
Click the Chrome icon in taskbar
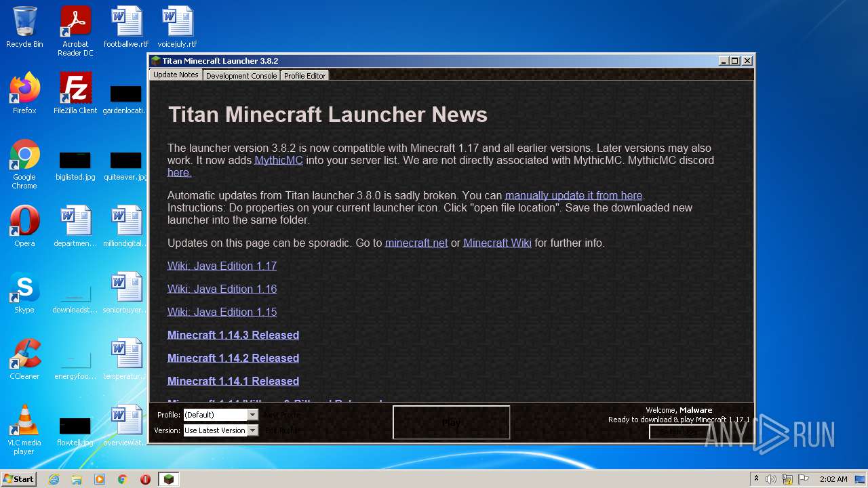123,479
